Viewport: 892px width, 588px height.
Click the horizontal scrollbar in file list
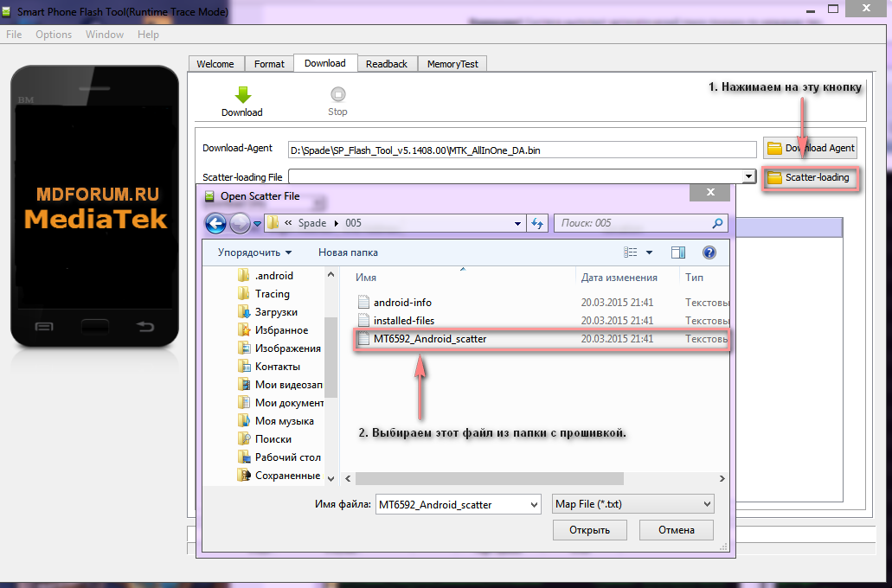pos(489,479)
